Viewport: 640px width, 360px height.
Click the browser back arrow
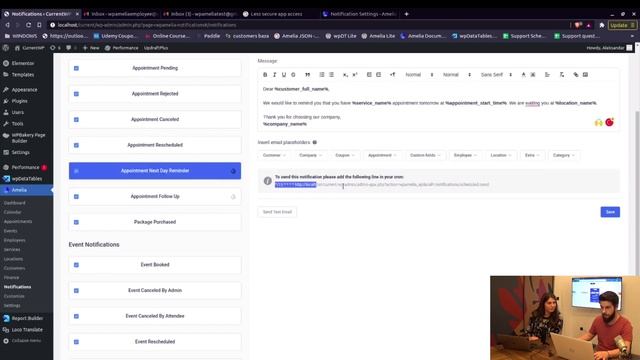[x=7, y=25]
